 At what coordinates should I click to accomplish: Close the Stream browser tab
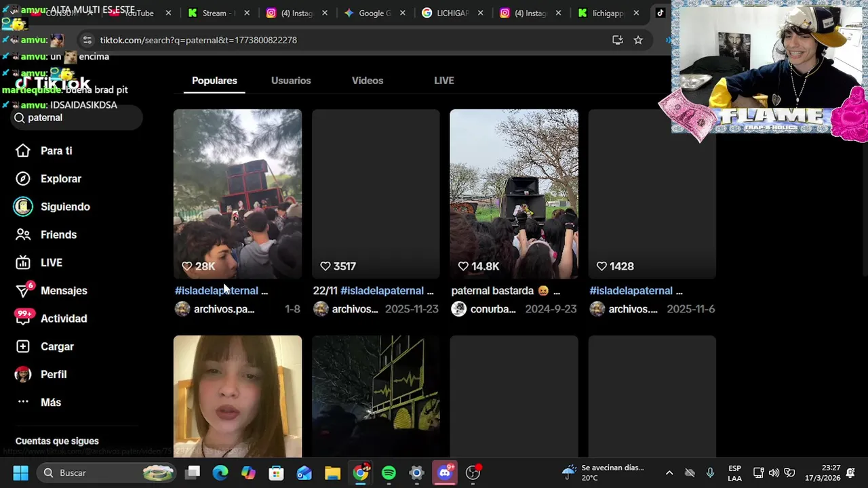click(247, 13)
